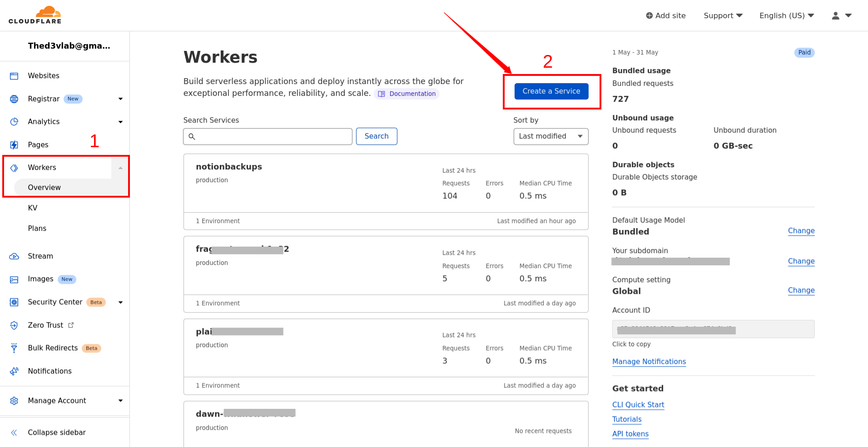The width and height of the screenshot is (868, 447).
Task: Open the English (US) language dropdown
Action: tap(787, 15)
